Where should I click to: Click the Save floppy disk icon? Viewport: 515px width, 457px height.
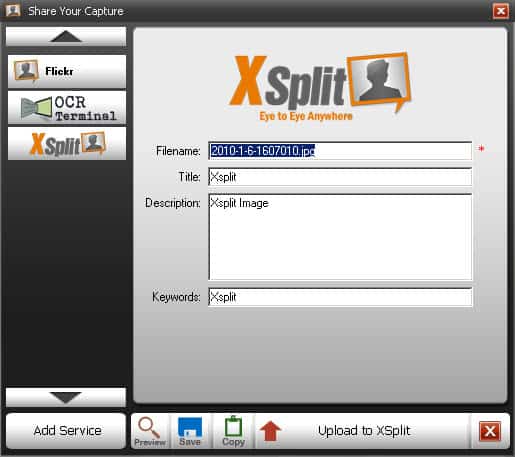pyautogui.click(x=190, y=427)
